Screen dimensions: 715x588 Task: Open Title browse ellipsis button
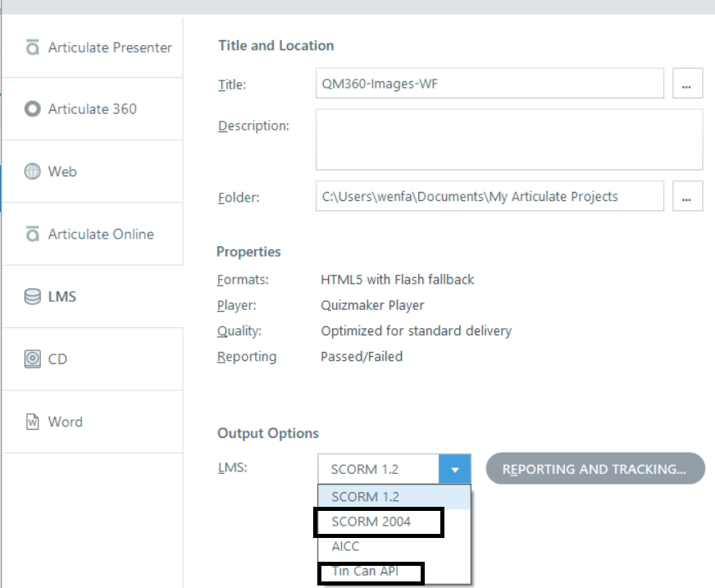pos(687,84)
